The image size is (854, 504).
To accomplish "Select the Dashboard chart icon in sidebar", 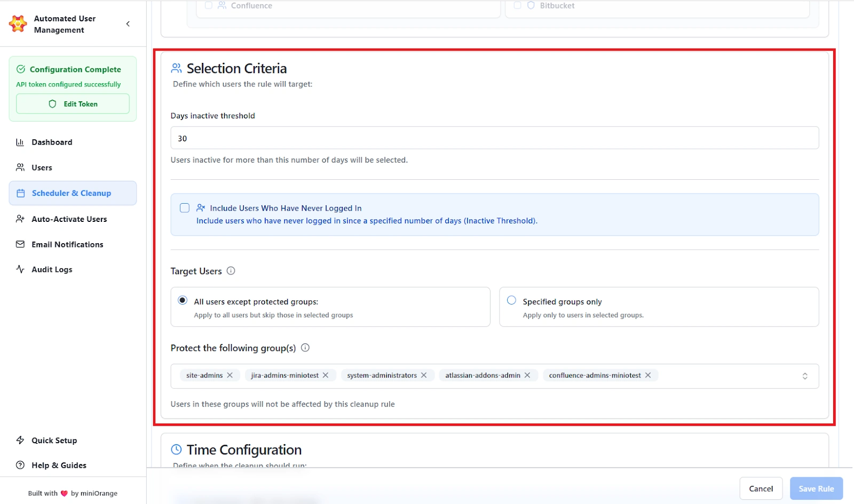I will (20, 142).
